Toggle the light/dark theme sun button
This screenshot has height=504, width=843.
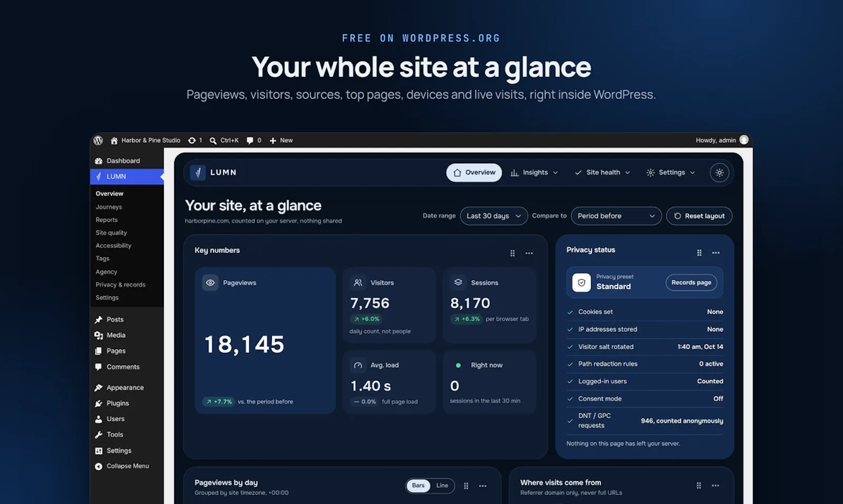[719, 172]
